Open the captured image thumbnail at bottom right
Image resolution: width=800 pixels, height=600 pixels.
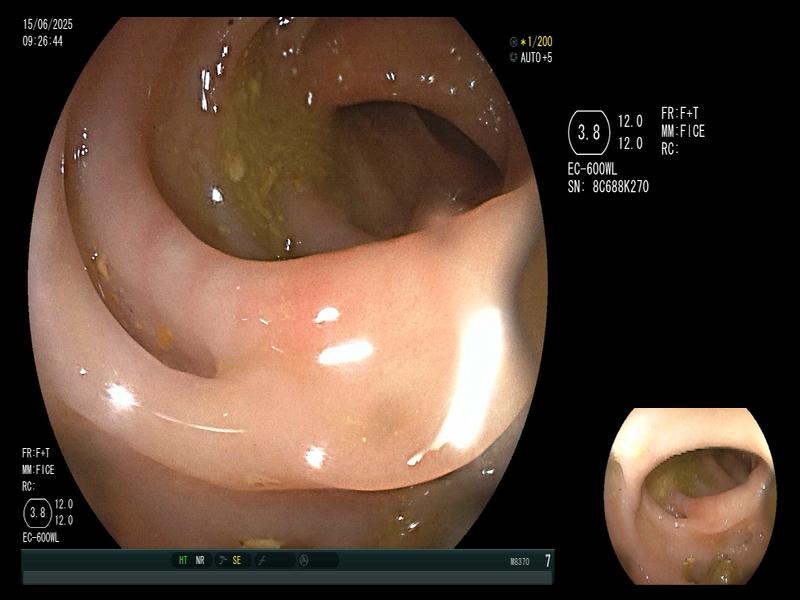(690, 496)
